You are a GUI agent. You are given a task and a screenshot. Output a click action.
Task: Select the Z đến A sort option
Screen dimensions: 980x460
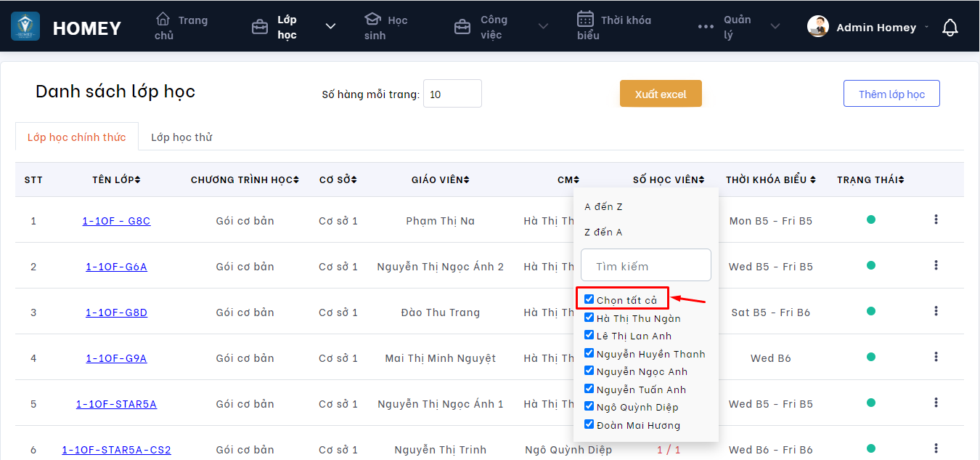point(603,233)
